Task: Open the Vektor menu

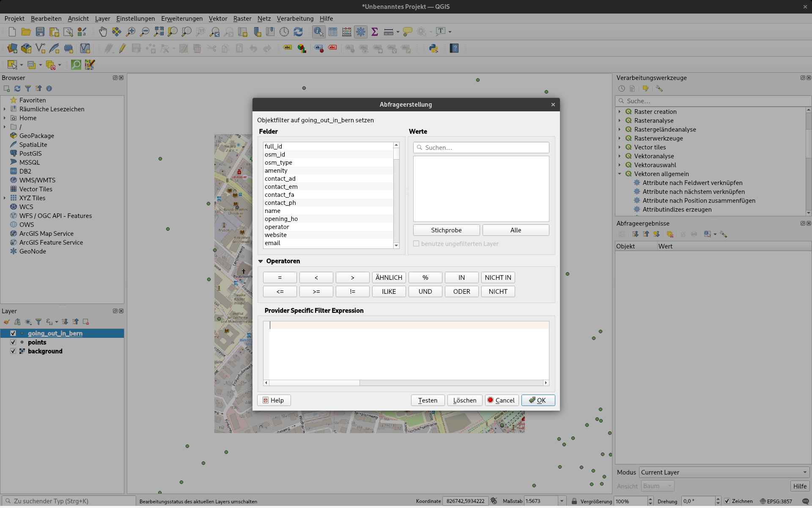Action: (218, 19)
